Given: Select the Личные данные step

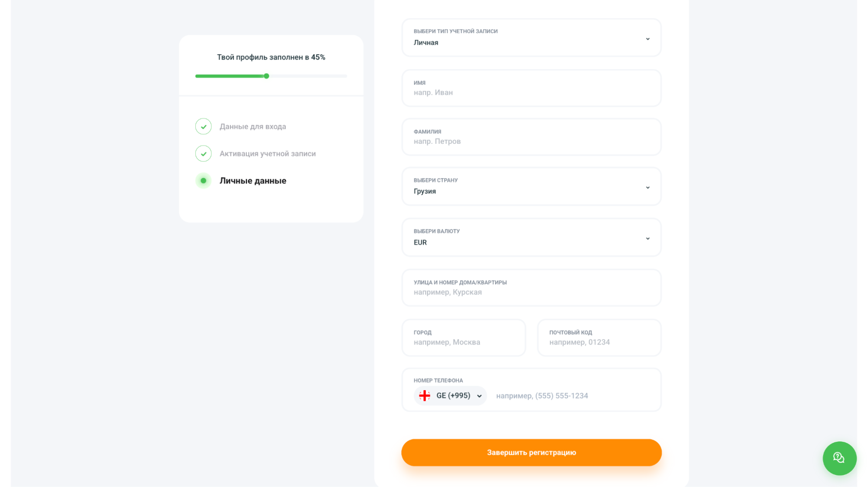Looking at the screenshot, I should click(253, 181).
